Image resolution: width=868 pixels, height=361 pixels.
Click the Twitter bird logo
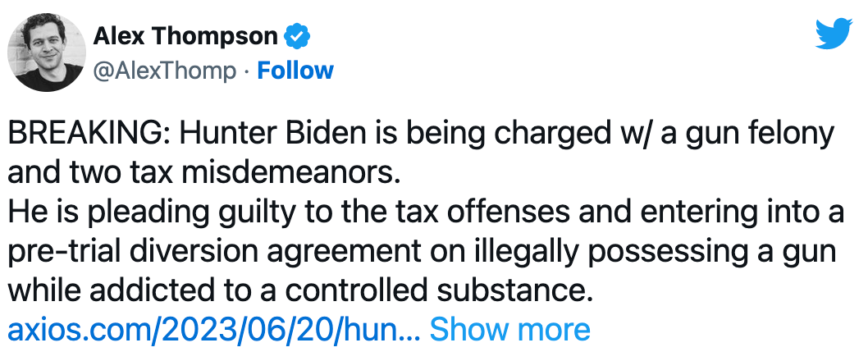click(x=834, y=34)
